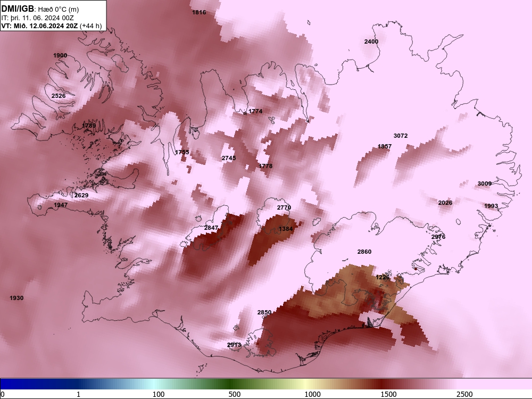Click the 1816 height label at top

tap(199, 13)
